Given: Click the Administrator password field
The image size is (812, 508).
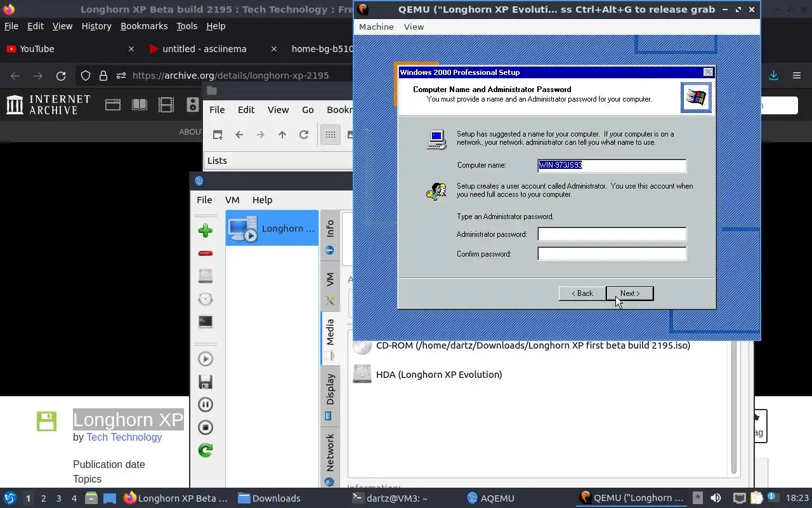Looking at the screenshot, I should click(x=612, y=234).
